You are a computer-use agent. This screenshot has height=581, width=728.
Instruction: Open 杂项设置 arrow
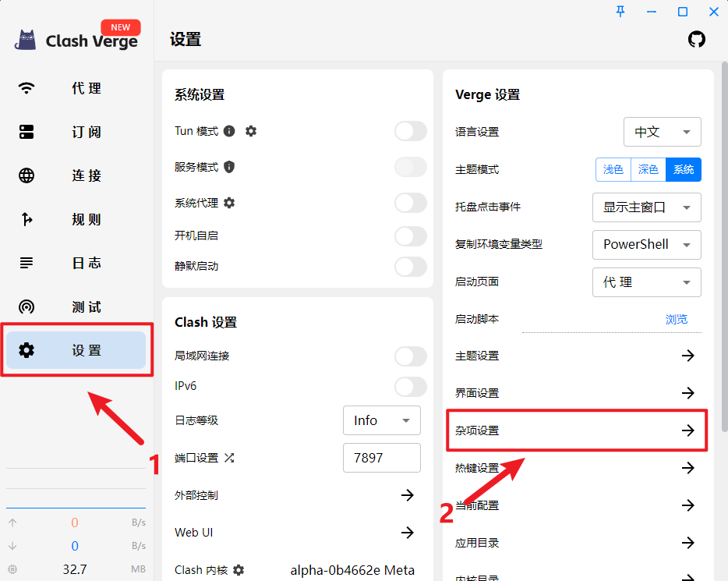click(687, 430)
